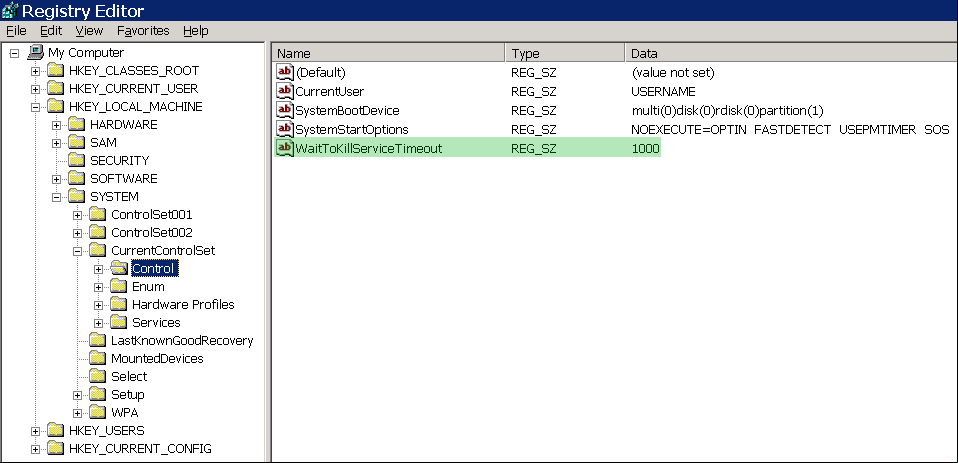This screenshot has width=958, height=463.
Task: Select the SystemBootDevice value name
Action: click(347, 111)
